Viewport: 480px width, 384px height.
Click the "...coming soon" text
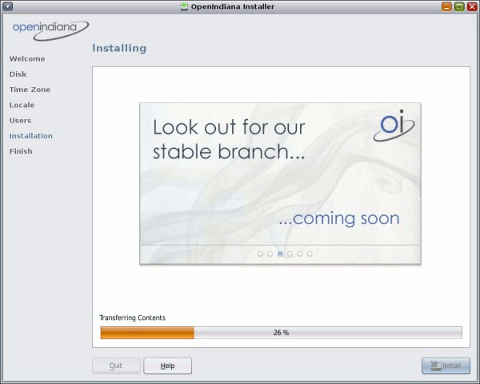pyautogui.click(x=339, y=219)
